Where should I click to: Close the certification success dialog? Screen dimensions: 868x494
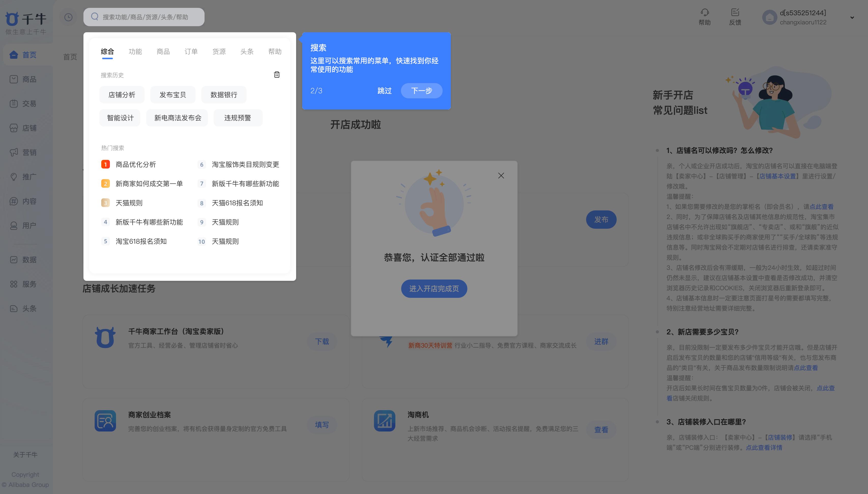[501, 175]
